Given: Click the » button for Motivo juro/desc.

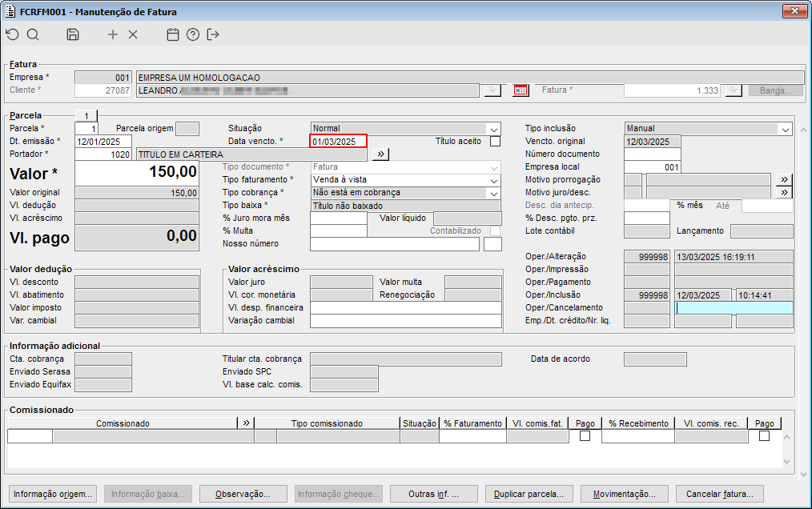Looking at the screenshot, I should click(785, 193).
